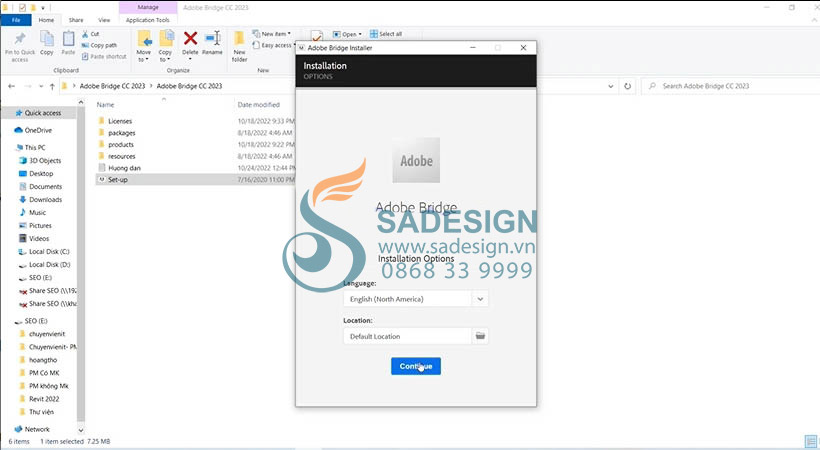
Task: Open the File menu tab
Action: coord(16,20)
